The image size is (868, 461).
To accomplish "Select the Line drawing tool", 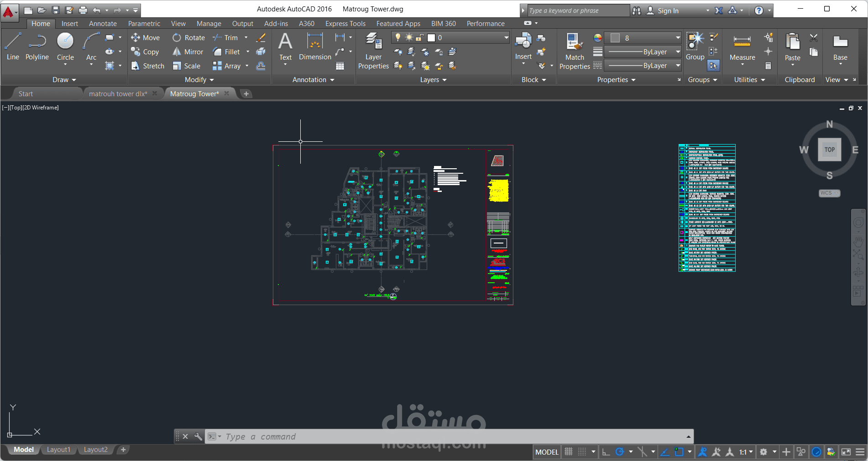I will pos(13,47).
